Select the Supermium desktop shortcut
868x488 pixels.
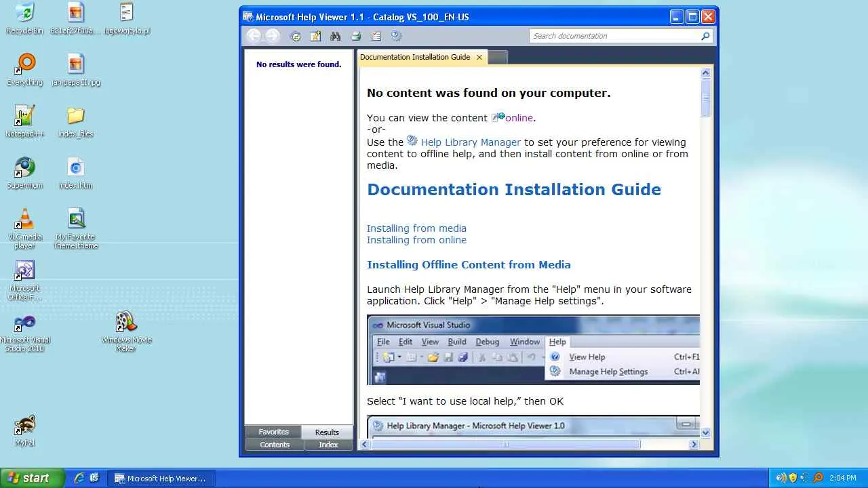tap(25, 174)
